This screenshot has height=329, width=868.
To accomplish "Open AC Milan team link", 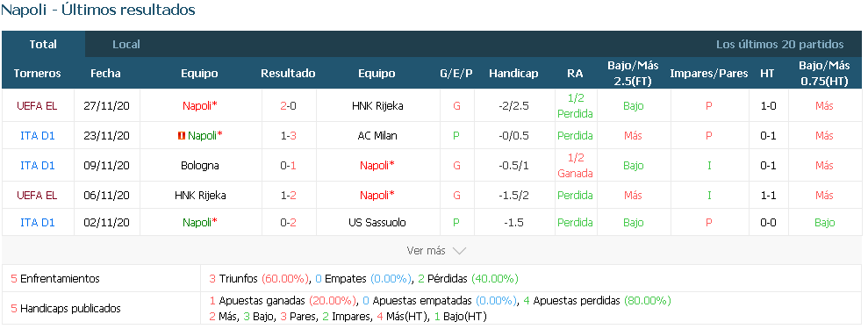I will 377,135.
